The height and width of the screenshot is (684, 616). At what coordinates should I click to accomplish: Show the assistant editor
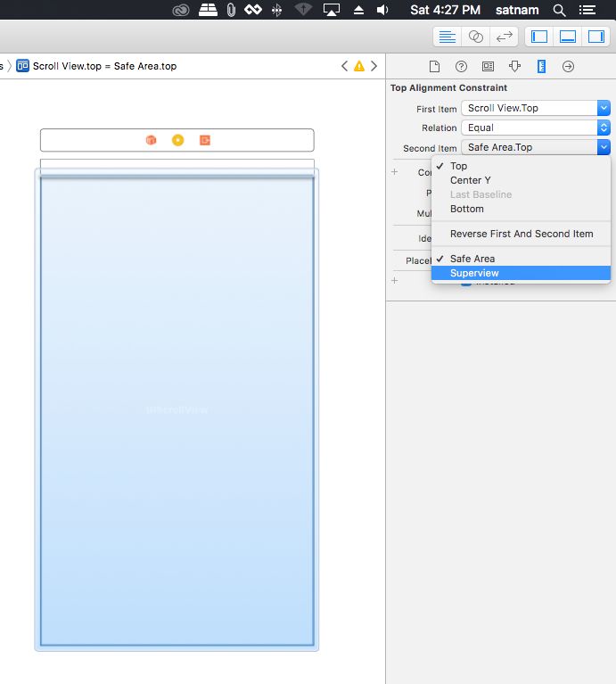[x=476, y=37]
